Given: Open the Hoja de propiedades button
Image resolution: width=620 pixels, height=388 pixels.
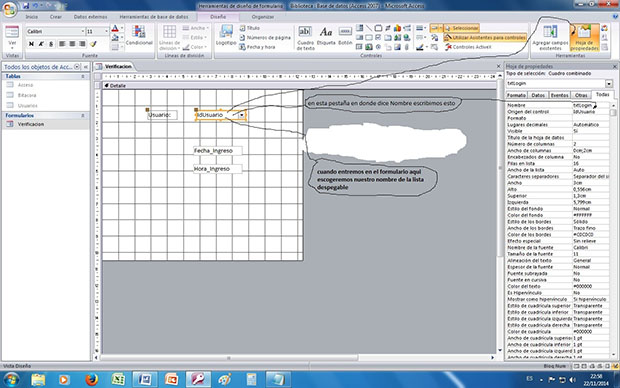Looking at the screenshot, I should [x=584, y=38].
